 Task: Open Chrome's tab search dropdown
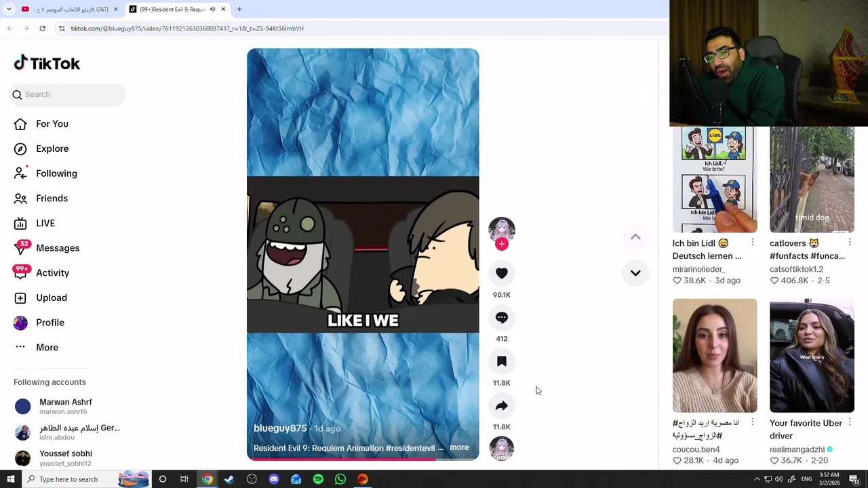pos(9,9)
